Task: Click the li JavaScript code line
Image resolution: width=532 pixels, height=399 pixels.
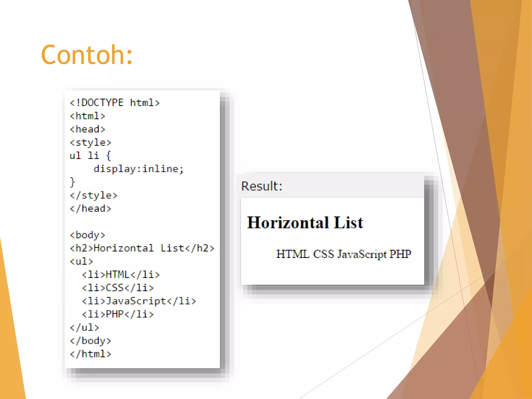Action: [139, 301]
